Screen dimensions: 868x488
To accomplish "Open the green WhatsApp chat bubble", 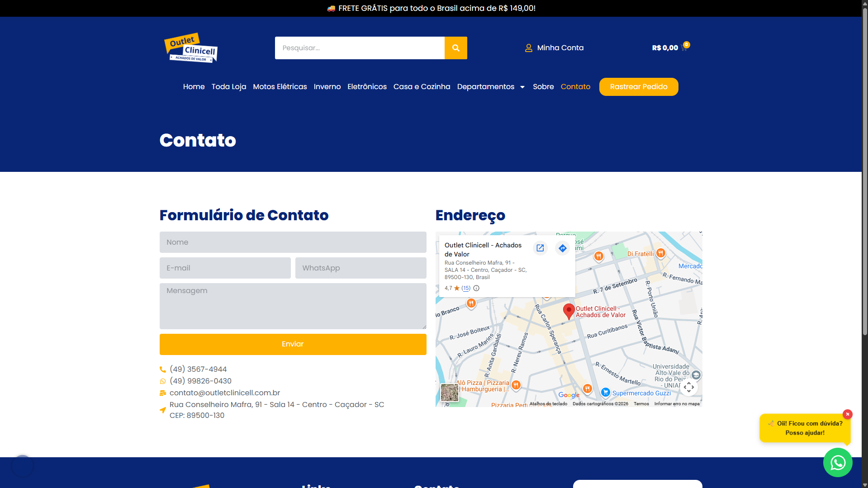I will click(x=838, y=462).
